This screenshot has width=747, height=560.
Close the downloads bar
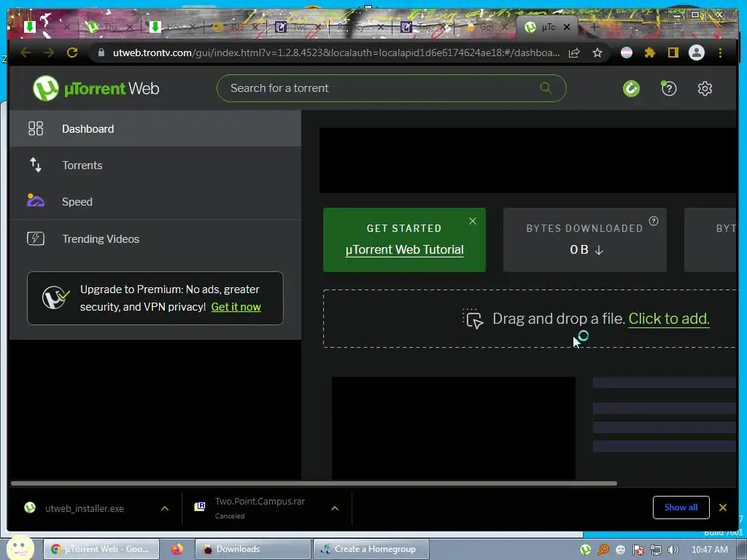pos(723,507)
